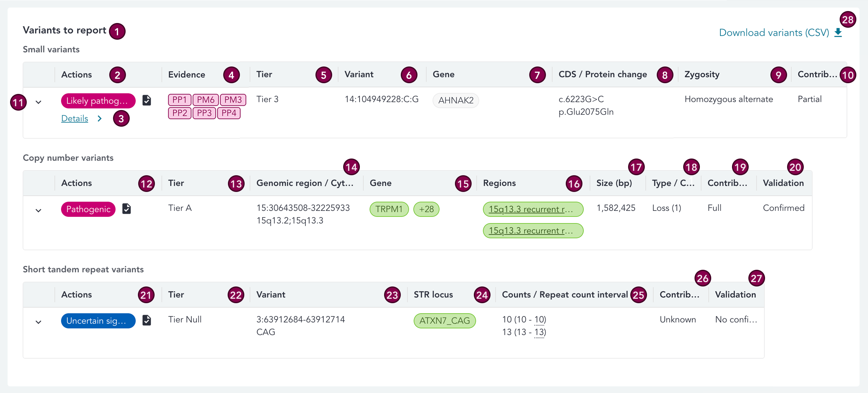Click the document check icon beside Pathogenic
The image size is (868, 393).
click(126, 208)
